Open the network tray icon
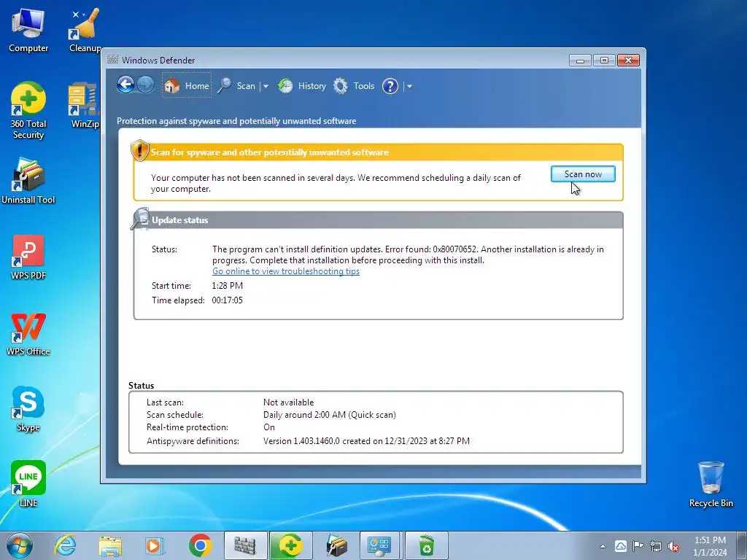 pos(656,546)
